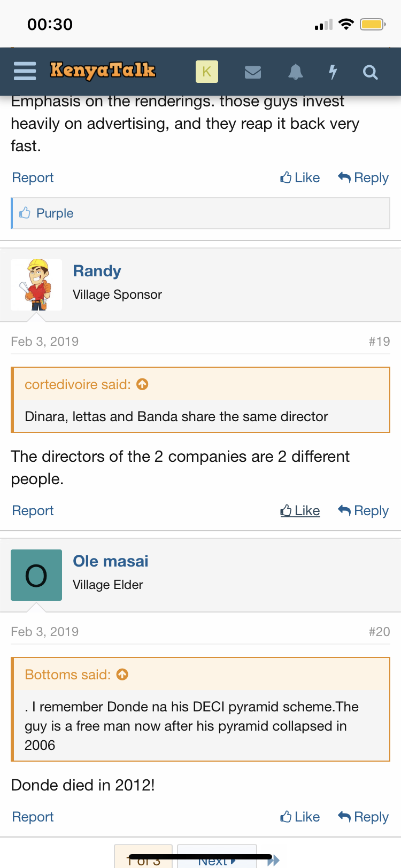401x868 pixels.
Task: Tap the lightning bolt what's new icon
Action: pyautogui.click(x=333, y=72)
